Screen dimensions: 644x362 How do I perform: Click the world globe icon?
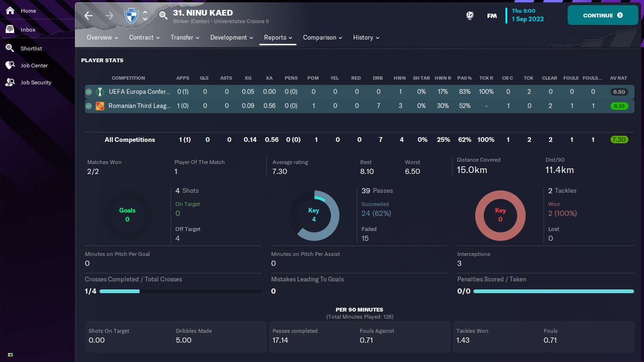click(x=470, y=16)
